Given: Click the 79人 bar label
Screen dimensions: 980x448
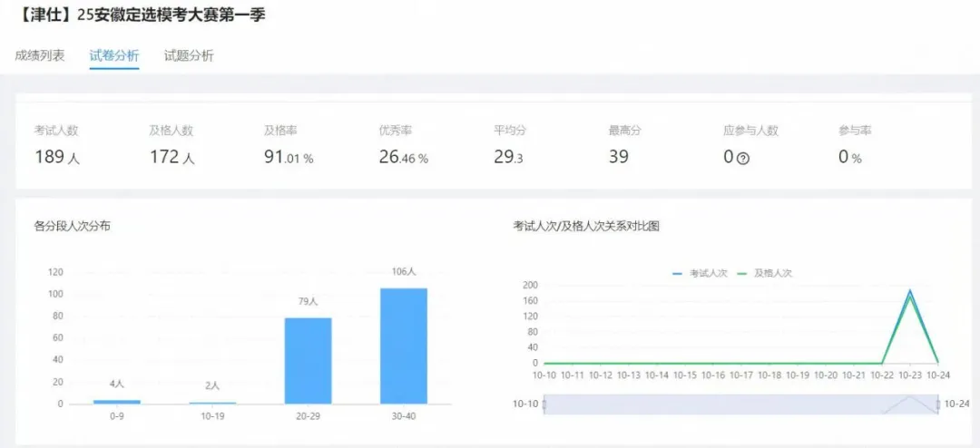Looking at the screenshot, I should click(309, 301).
